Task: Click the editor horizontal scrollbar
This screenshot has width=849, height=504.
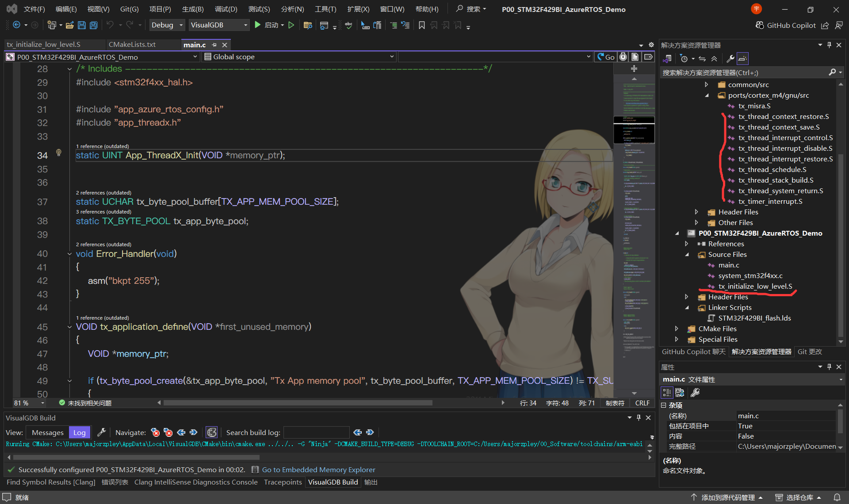Action: [298, 403]
